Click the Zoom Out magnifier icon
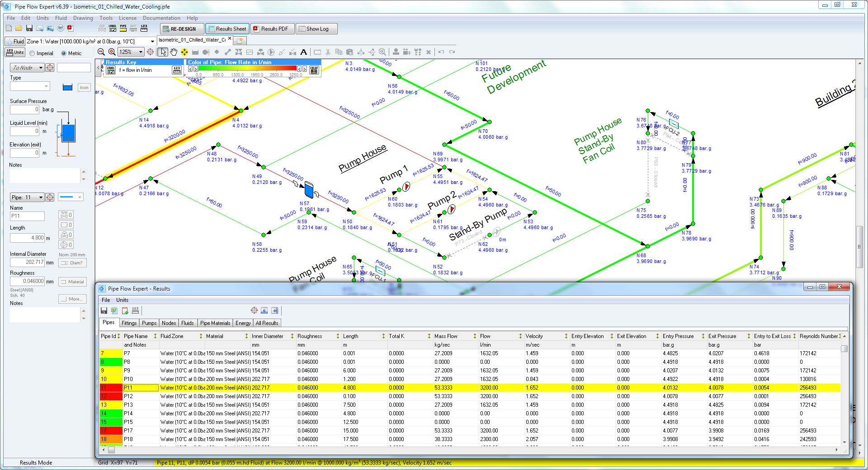 (x=101, y=52)
